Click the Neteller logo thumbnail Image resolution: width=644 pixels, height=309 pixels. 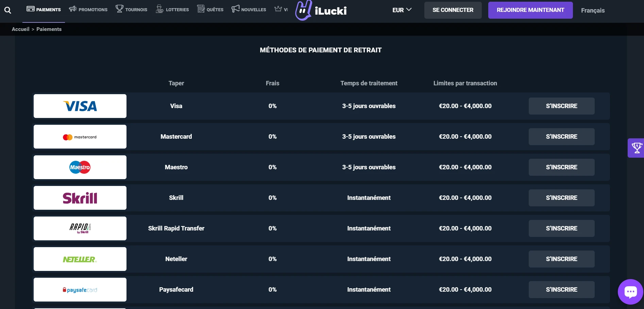click(x=80, y=259)
